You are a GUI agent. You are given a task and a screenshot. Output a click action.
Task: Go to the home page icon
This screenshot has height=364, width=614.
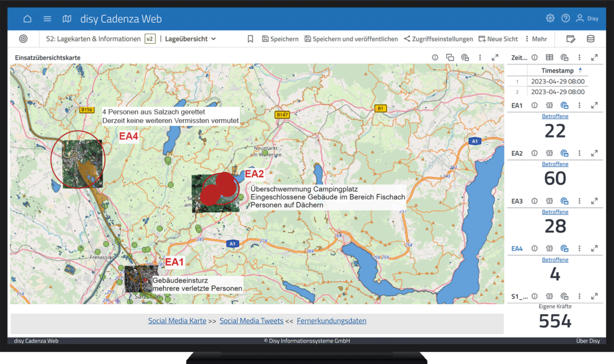(28, 19)
